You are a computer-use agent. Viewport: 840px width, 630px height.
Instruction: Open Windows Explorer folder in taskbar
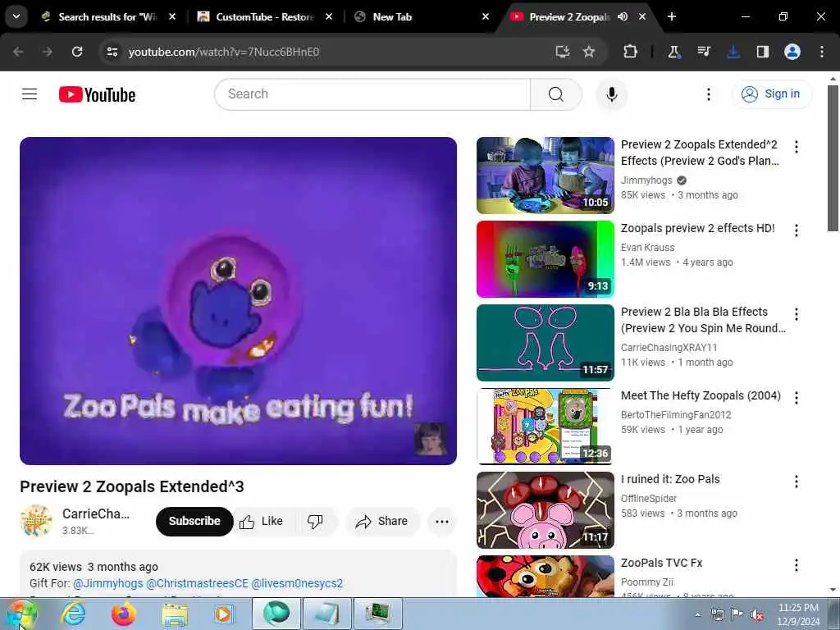point(175,614)
